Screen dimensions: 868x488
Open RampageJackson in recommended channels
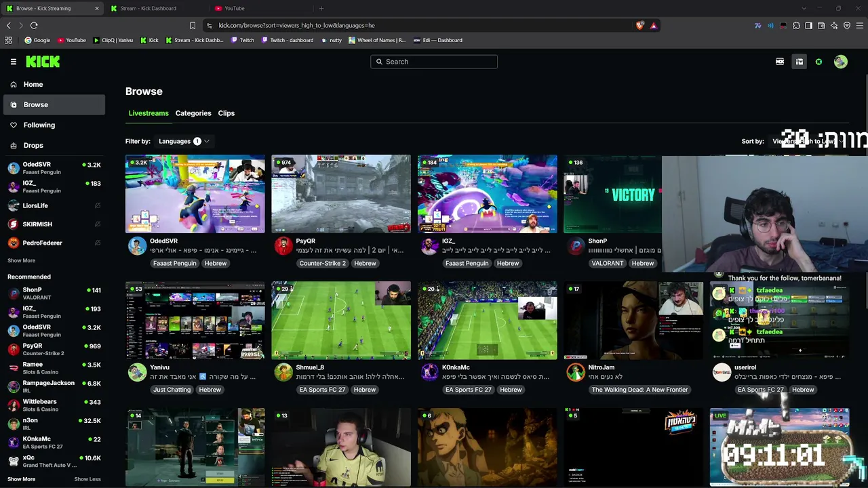point(54,386)
